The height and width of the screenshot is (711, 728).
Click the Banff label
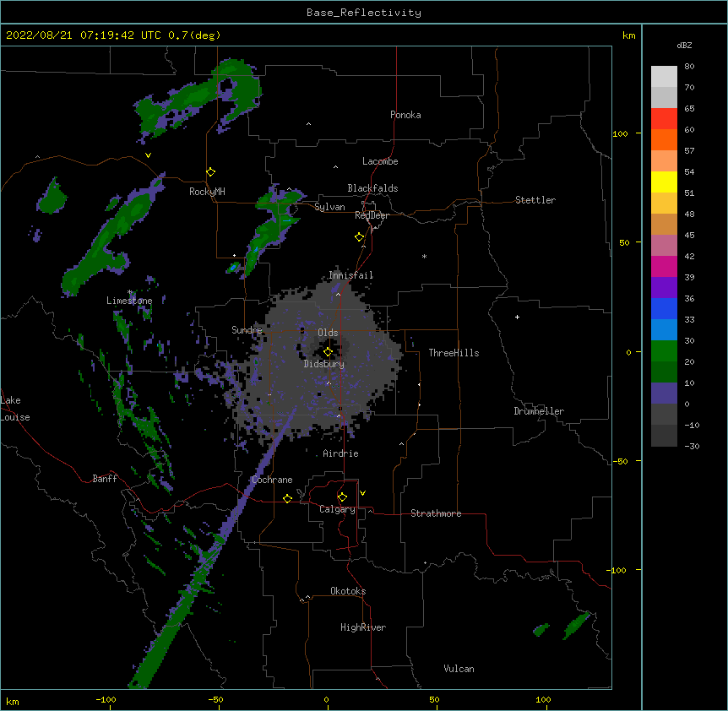pos(105,479)
